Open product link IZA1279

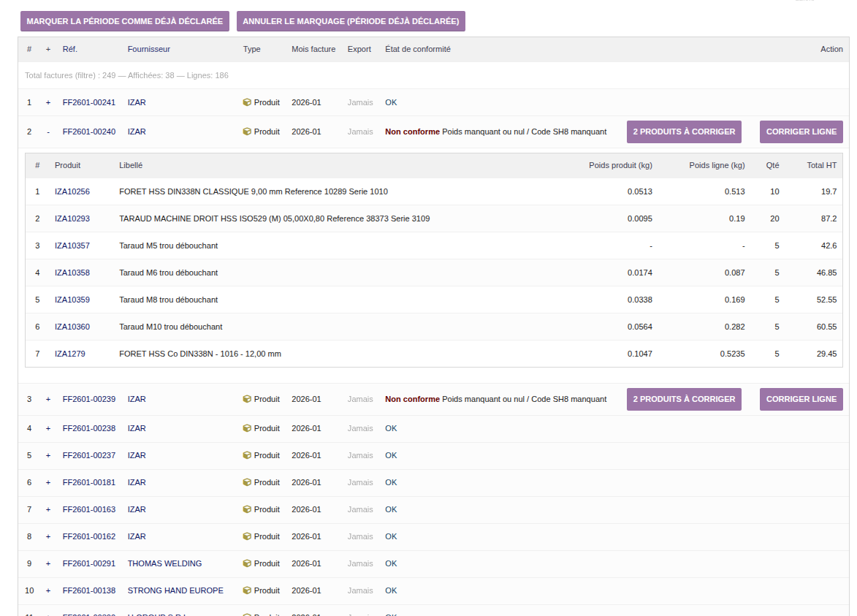[70, 354]
